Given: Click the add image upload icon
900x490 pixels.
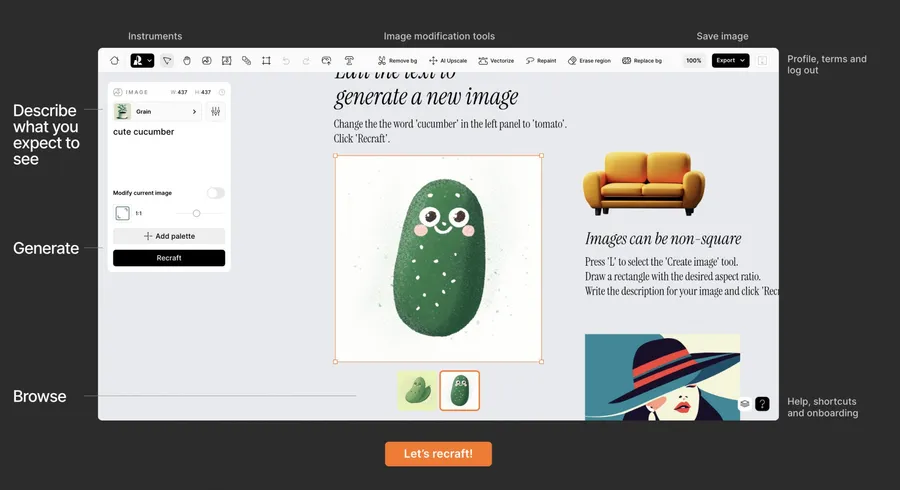Looking at the screenshot, I should tap(327, 60).
